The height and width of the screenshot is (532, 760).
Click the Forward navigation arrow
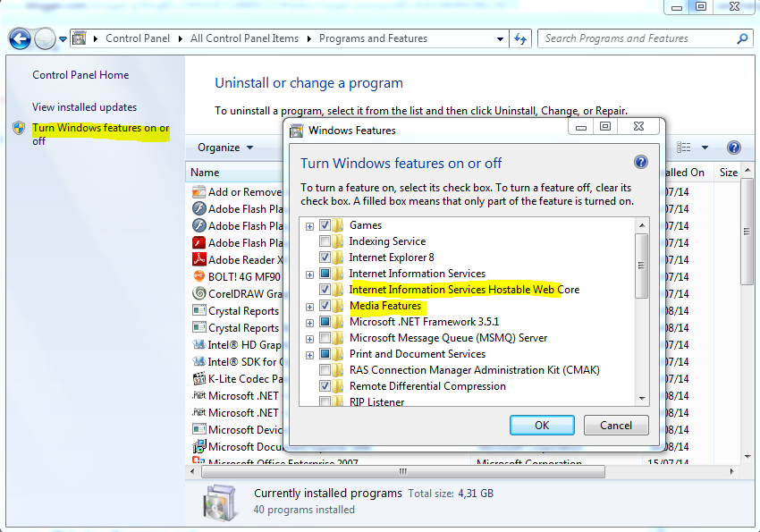(x=45, y=38)
